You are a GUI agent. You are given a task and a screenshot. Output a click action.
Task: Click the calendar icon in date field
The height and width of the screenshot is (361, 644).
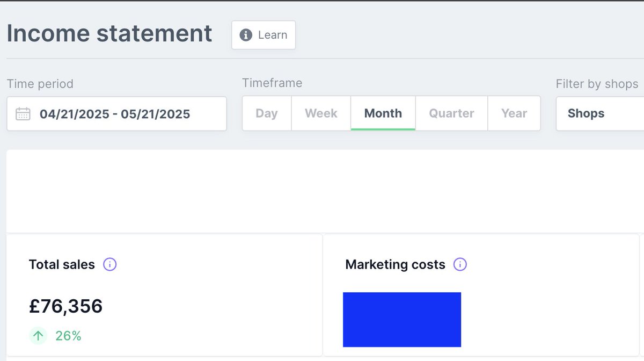click(x=23, y=114)
